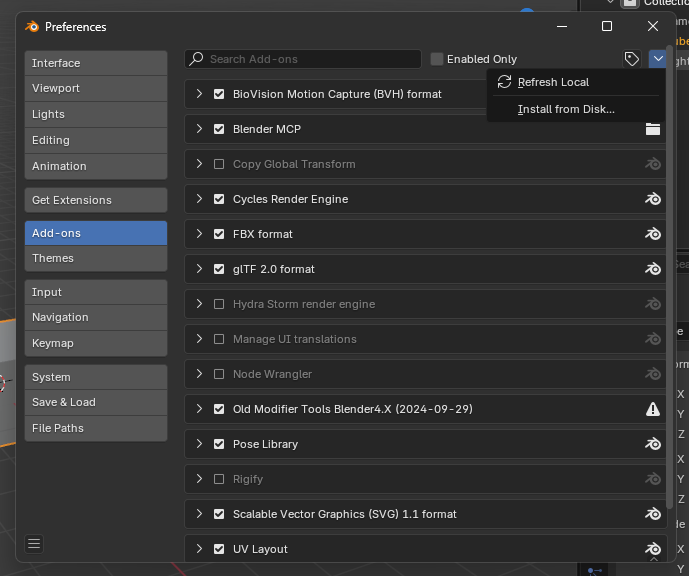Click Blender icon on glTF 2.0 format row

coord(653,269)
